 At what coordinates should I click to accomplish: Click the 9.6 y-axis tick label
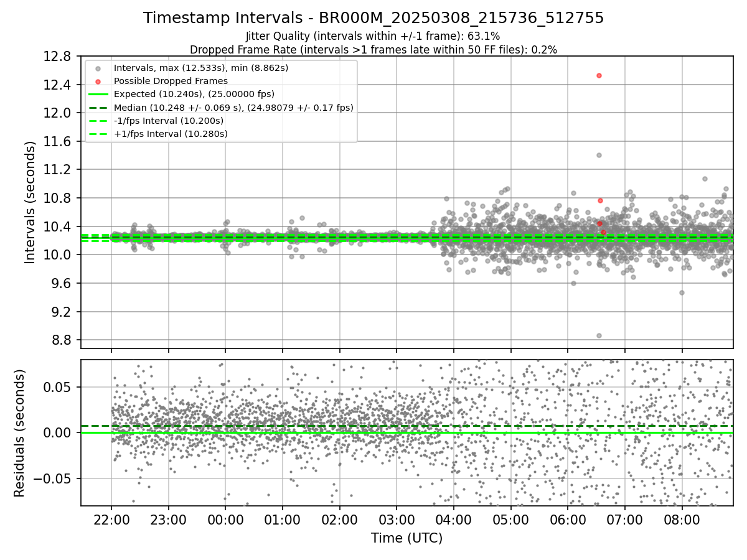tap(63, 284)
